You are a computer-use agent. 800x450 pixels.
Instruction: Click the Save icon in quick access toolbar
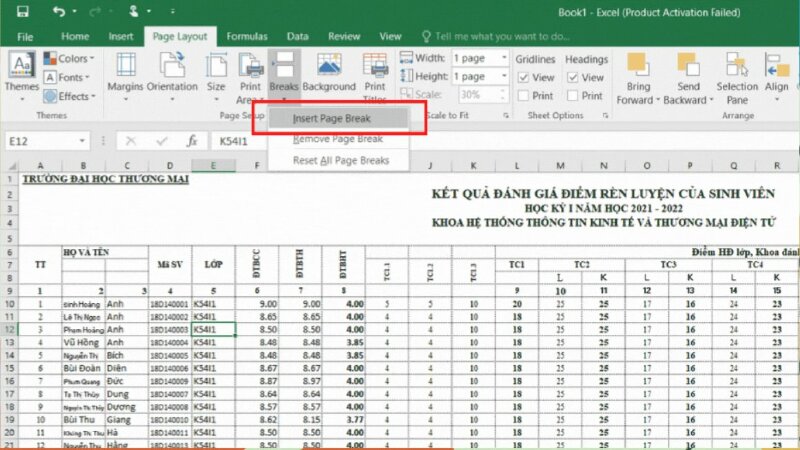click(x=22, y=11)
